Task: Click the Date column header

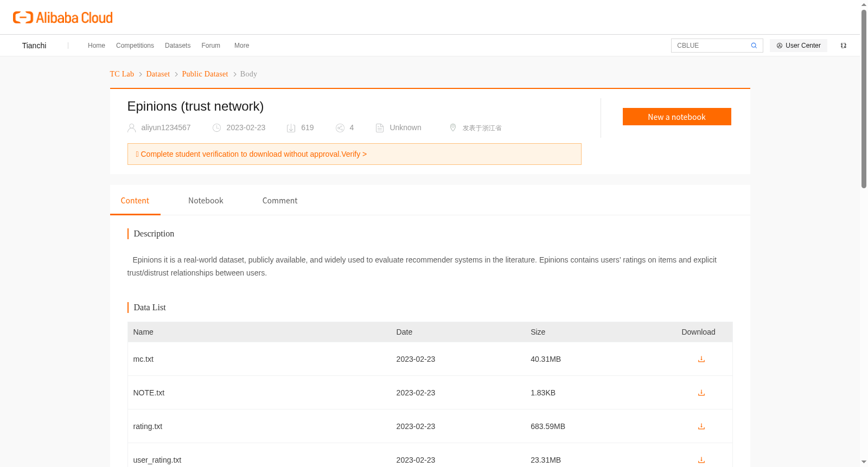Action: [x=404, y=332]
